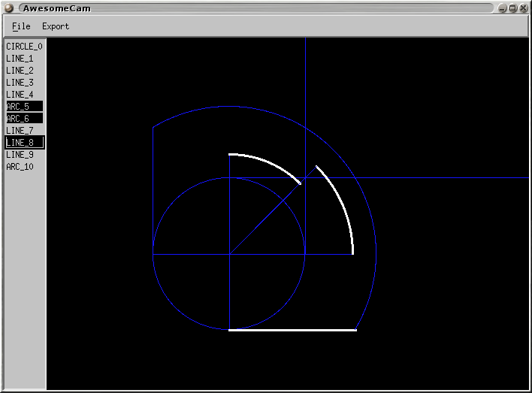The height and width of the screenshot is (393, 532).
Task: Open the Export menu
Action: (x=56, y=26)
